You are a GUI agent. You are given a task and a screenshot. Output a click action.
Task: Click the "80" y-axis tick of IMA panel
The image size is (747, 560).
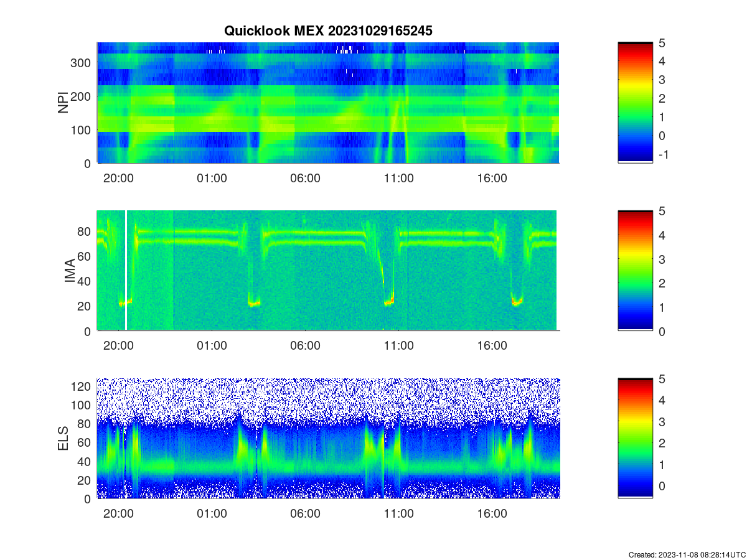tap(85, 231)
